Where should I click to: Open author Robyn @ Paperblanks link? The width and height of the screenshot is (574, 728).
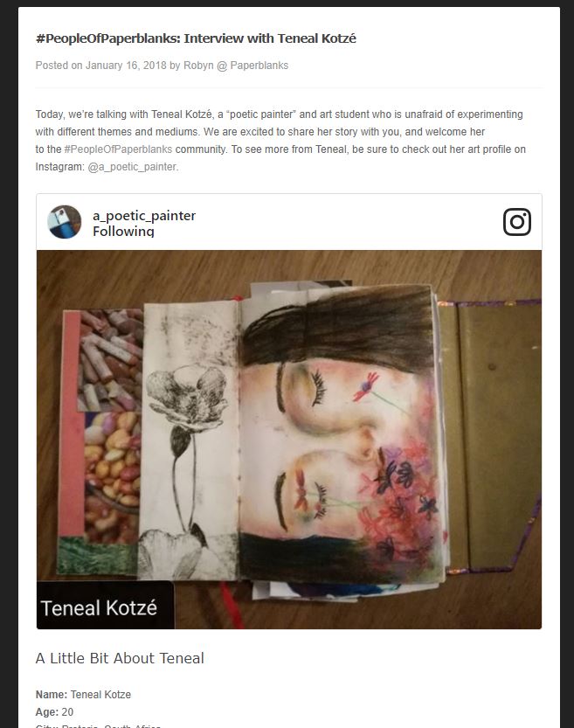(236, 66)
